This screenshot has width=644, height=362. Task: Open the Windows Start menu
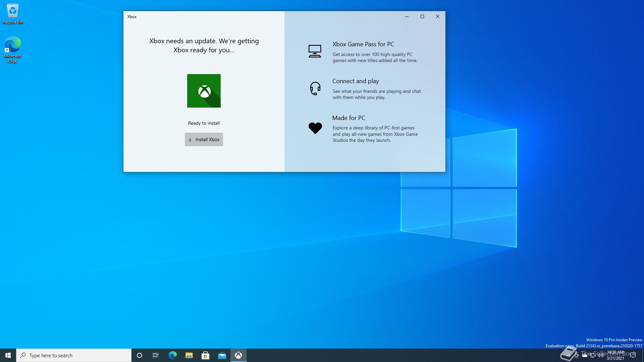click(x=8, y=355)
